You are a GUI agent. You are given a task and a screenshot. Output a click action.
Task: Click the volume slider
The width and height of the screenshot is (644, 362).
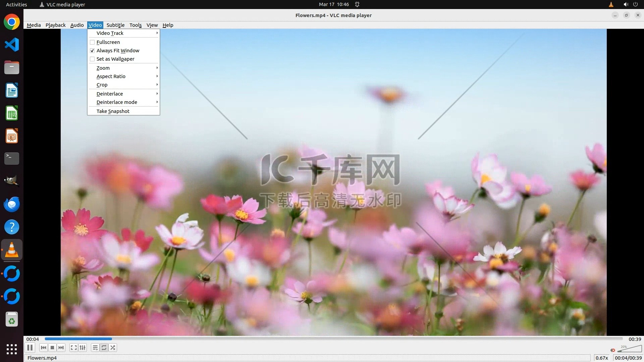(x=630, y=349)
